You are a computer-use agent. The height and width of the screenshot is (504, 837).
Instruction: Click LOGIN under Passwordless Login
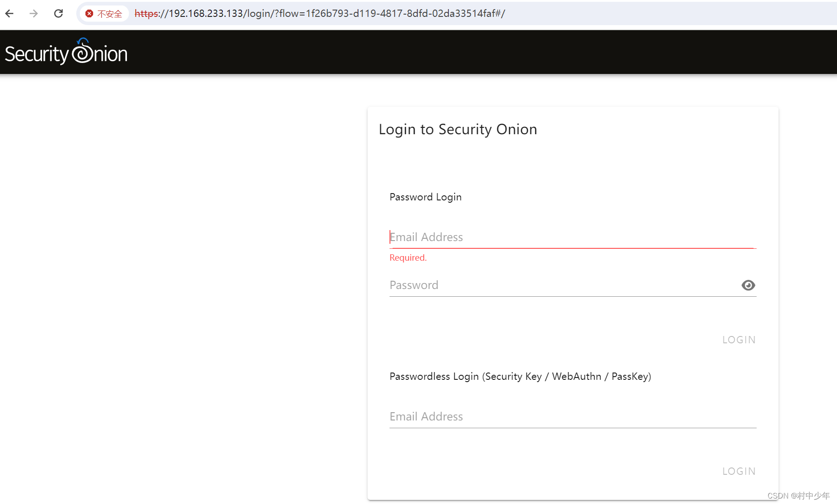(x=739, y=471)
